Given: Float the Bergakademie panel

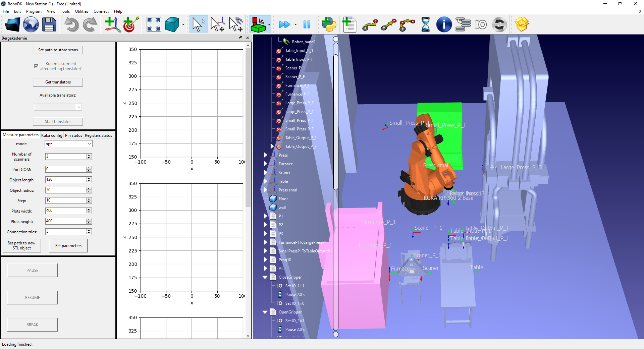Looking at the screenshot, I should pos(240,38).
